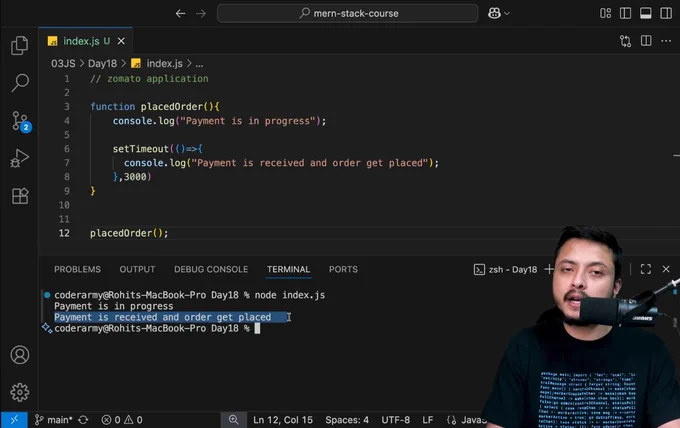This screenshot has width=680, height=428.
Task: Click the 03JS breadcrumb
Action: (x=63, y=64)
